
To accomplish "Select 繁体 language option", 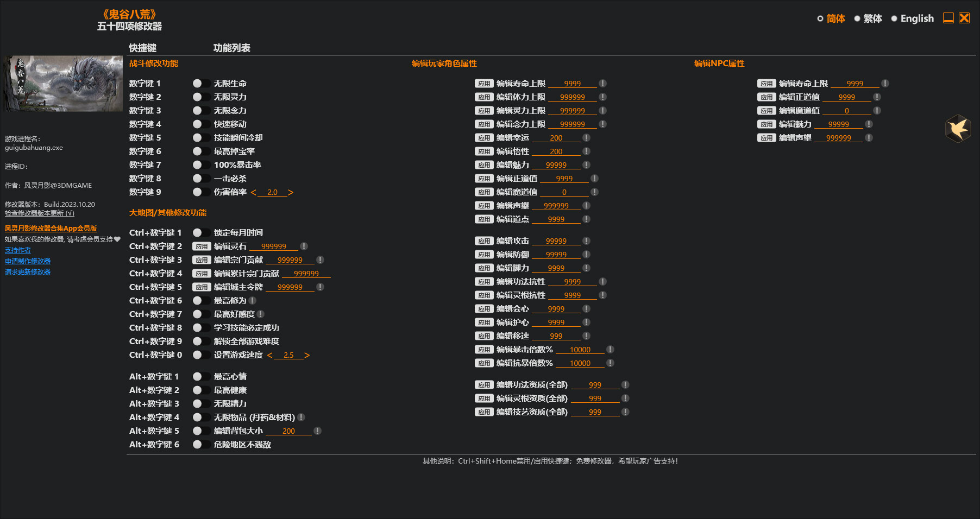I will (868, 18).
